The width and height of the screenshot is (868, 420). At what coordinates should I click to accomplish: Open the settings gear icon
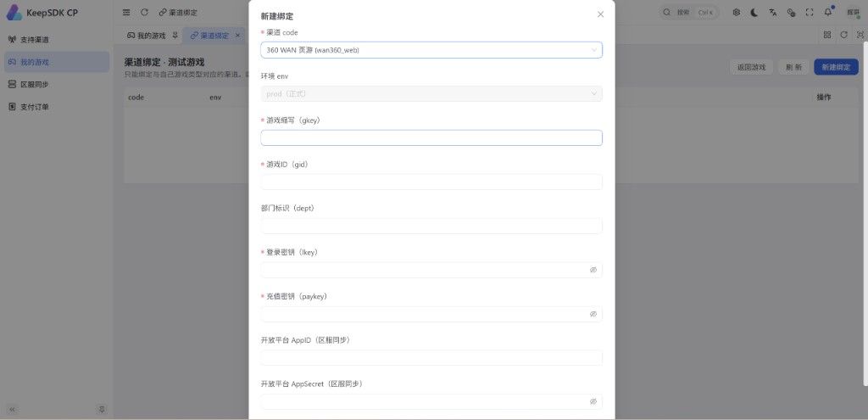(x=737, y=12)
